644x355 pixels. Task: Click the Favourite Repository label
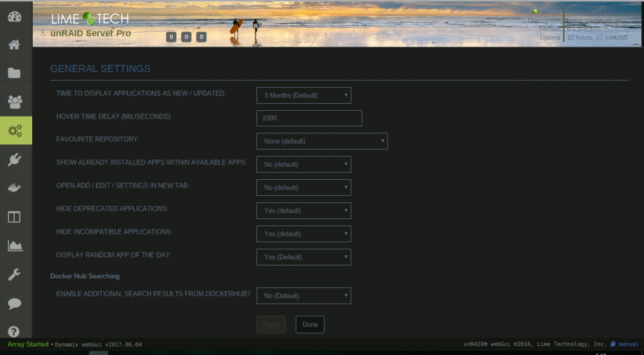point(98,139)
